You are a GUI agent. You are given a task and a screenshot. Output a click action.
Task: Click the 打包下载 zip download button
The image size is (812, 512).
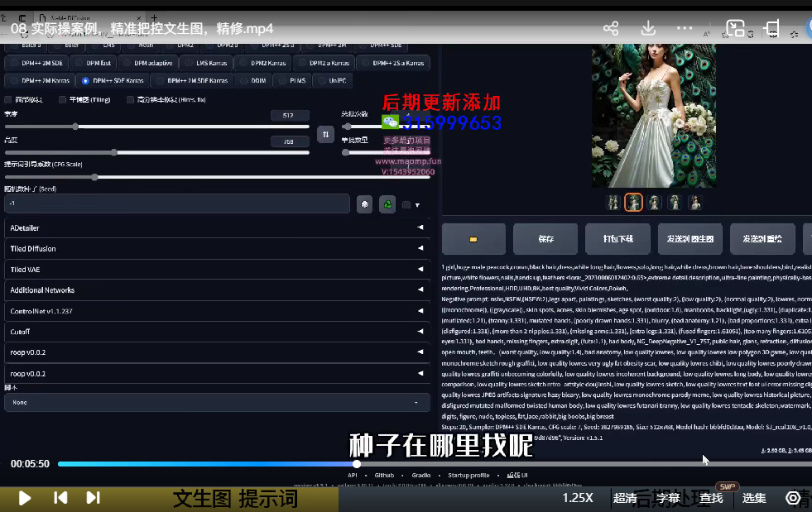617,239
